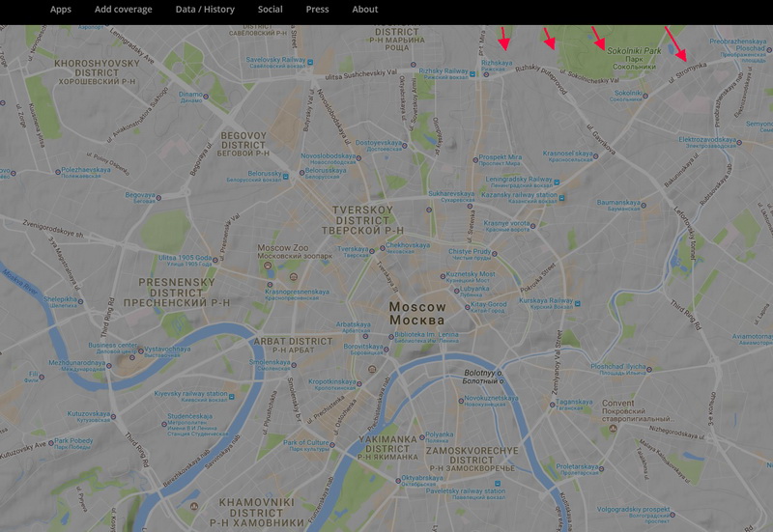Select the Elektrozavodskaya metro station marker

tap(739, 143)
